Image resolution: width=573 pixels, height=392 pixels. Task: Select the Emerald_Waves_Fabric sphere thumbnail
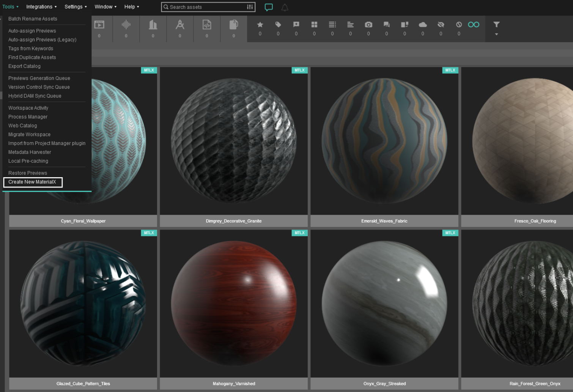pyautogui.click(x=384, y=141)
